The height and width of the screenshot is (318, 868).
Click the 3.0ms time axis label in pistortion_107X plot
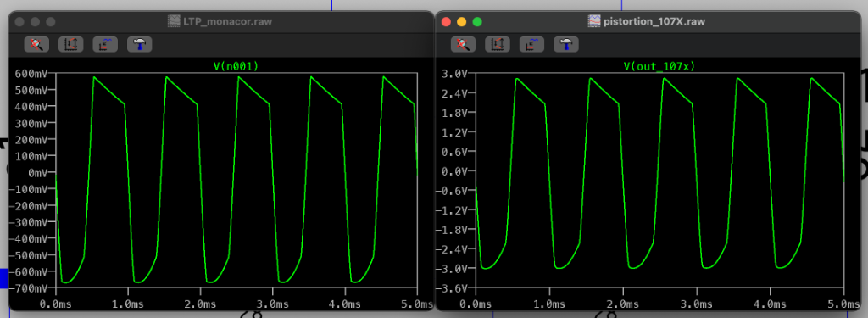[697, 304]
